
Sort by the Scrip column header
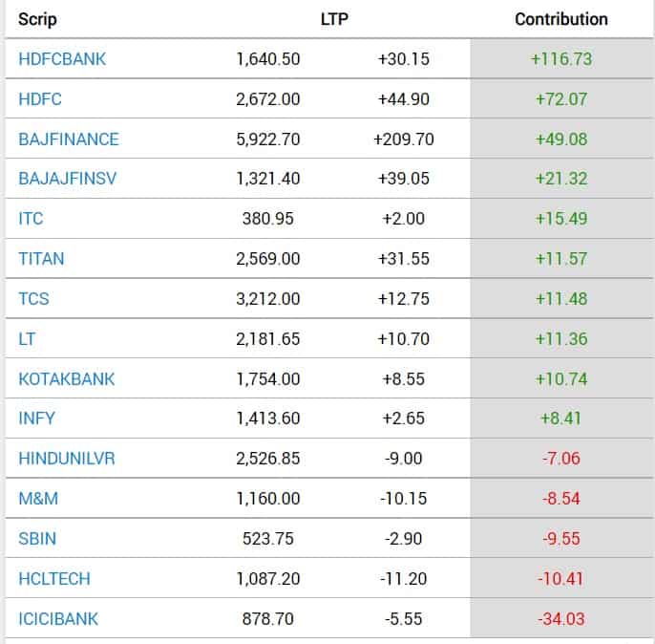click(37, 19)
